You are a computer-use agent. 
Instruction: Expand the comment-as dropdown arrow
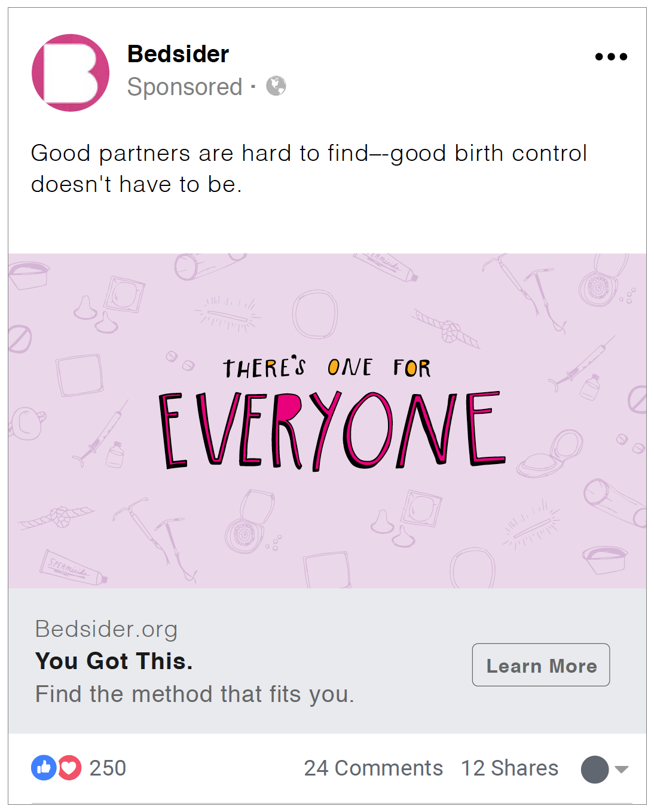point(622,770)
